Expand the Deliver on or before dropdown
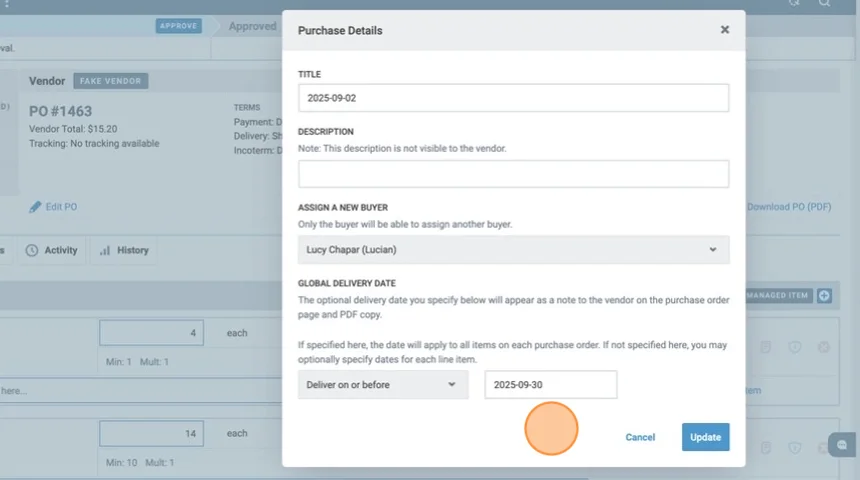The width and height of the screenshot is (860, 480). tap(383, 385)
